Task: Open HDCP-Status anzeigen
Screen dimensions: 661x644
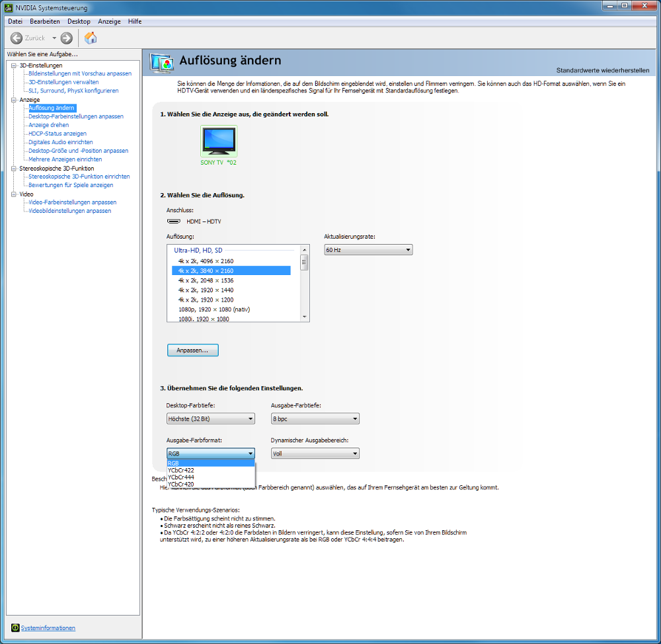Action: point(58,134)
